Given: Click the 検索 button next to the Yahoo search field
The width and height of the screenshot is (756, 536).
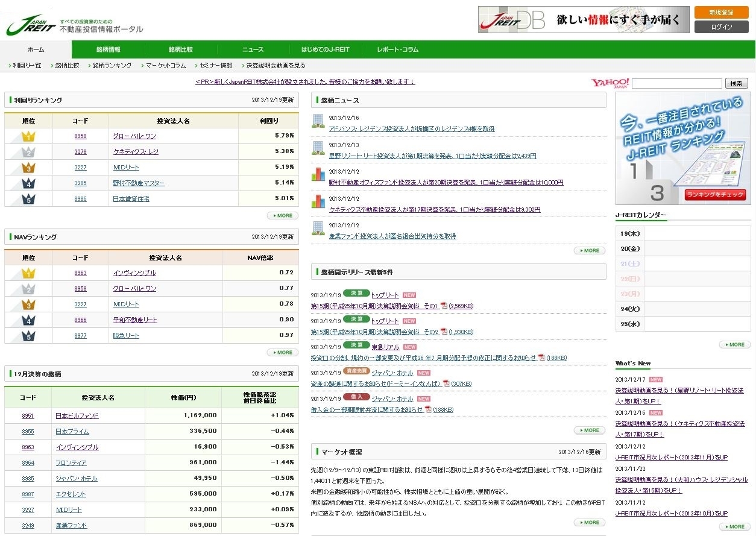Looking at the screenshot, I should point(736,83).
